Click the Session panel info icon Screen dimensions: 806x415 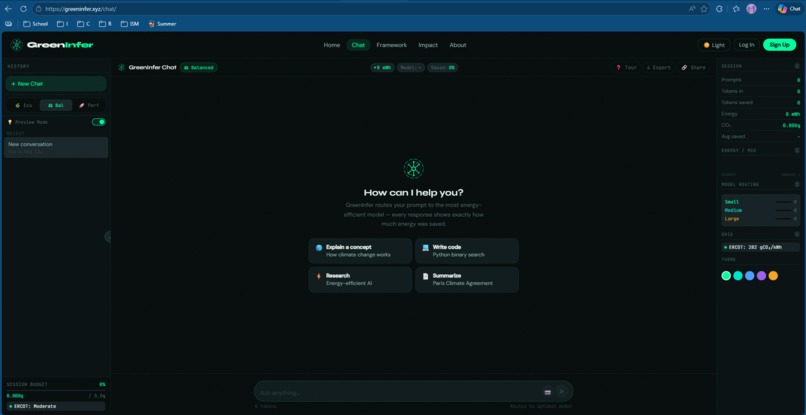click(x=797, y=66)
